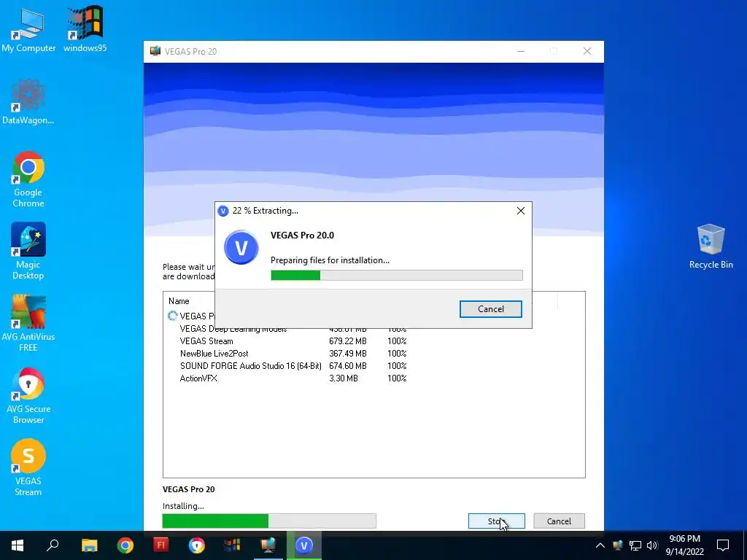747x560 pixels.
Task: Click the 3.30 MB size value
Action: (343, 378)
